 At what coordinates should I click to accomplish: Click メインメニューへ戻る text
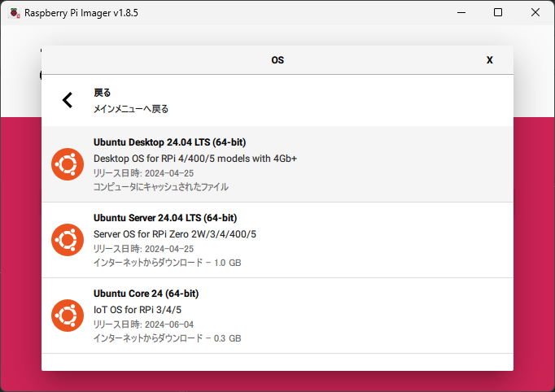[x=131, y=109]
